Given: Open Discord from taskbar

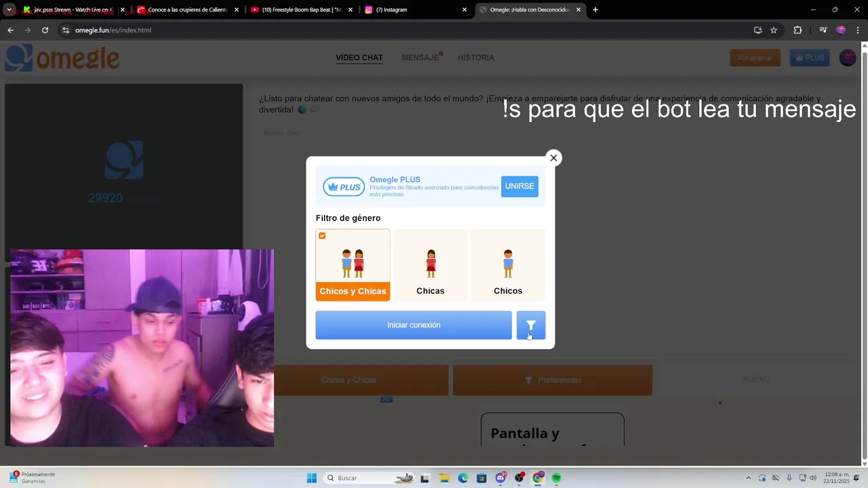Looking at the screenshot, I should click(x=500, y=478).
